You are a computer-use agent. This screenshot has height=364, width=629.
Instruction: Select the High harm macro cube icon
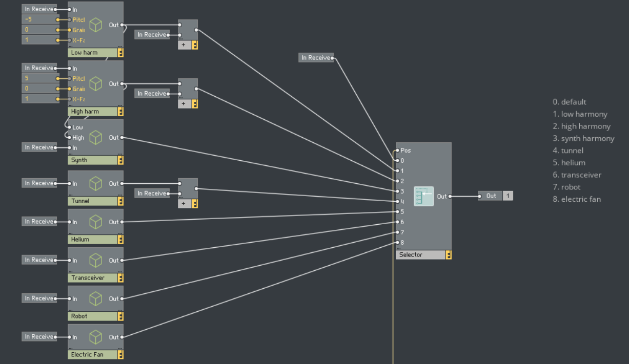pyautogui.click(x=96, y=83)
